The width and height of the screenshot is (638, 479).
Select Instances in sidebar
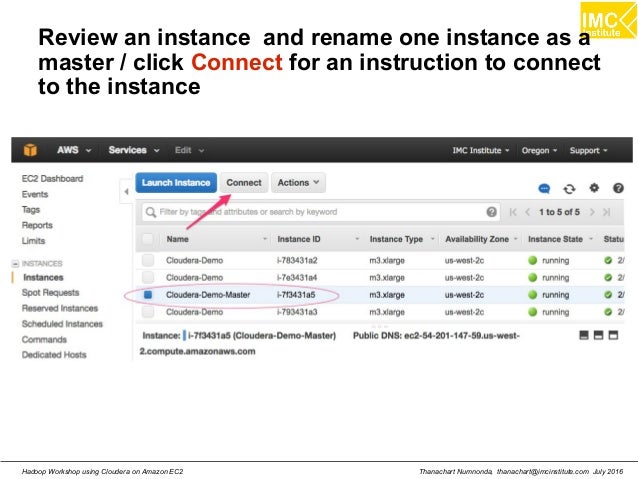coord(43,278)
